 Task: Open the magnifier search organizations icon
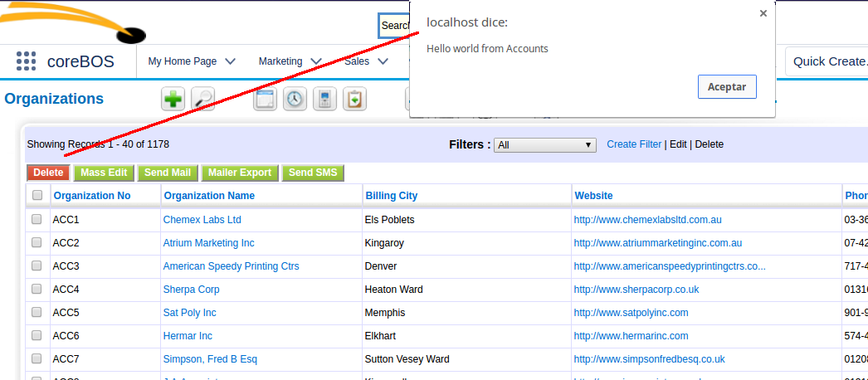pyautogui.click(x=203, y=100)
